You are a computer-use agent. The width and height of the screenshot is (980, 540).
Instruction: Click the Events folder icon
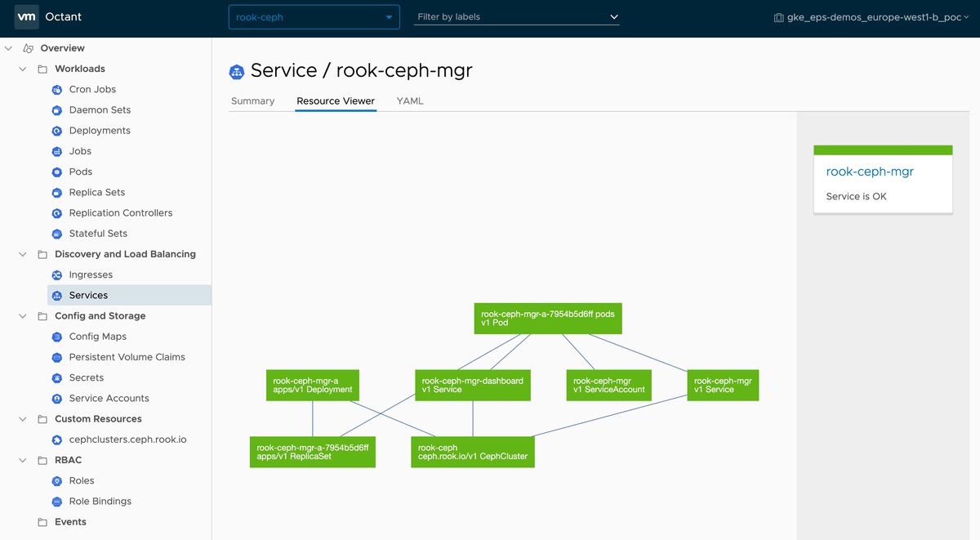[42, 522]
